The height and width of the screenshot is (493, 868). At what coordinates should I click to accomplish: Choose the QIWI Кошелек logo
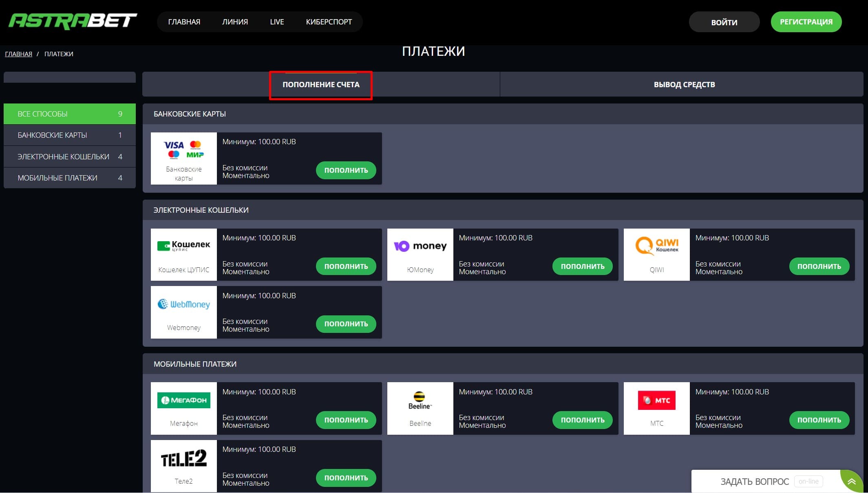(x=656, y=246)
